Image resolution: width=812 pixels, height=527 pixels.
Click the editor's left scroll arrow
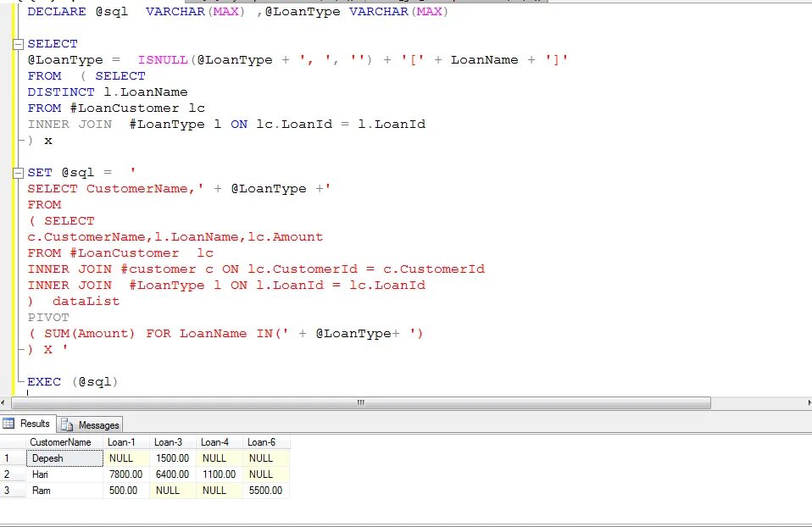pos(3,402)
